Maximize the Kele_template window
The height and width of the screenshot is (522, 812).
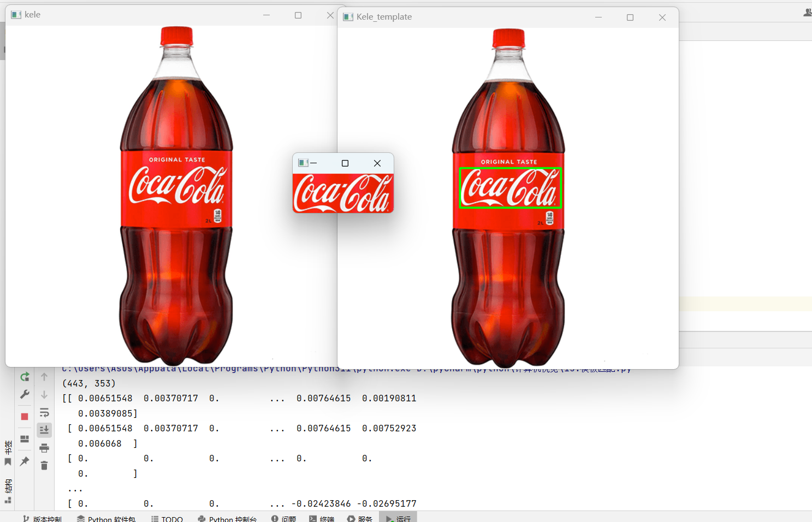630,17
